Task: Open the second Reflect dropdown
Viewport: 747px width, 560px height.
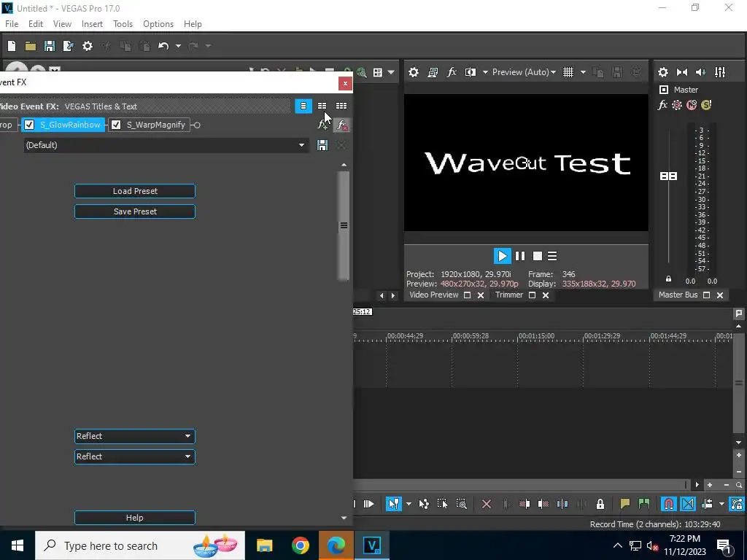Action: [135, 456]
